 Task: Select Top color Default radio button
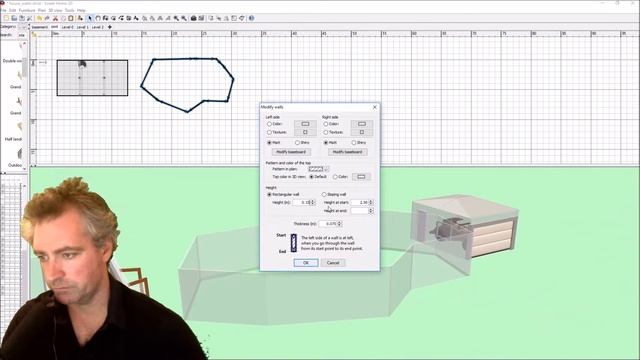coord(311,177)
